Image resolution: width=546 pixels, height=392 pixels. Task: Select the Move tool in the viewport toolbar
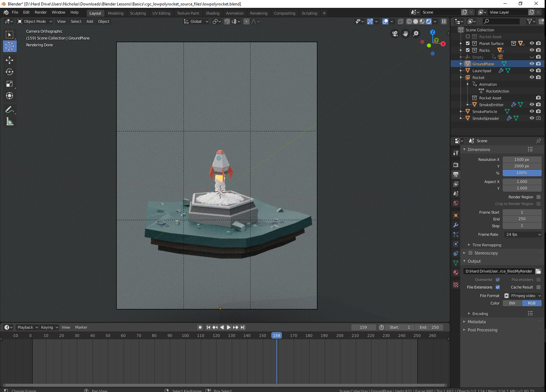coord(10,60)
